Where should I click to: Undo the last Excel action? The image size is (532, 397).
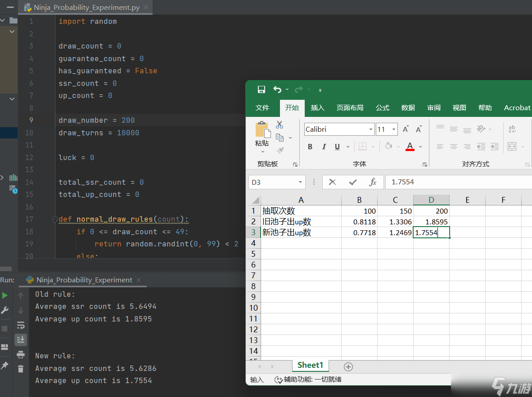pos(277,89)
